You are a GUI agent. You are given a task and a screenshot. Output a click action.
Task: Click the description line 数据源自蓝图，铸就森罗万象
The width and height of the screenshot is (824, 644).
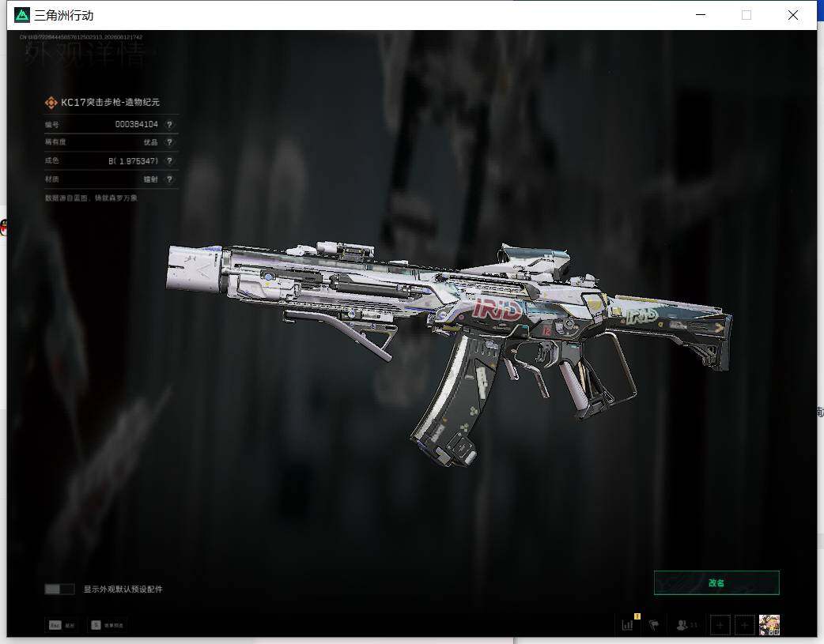coord(91,198)
